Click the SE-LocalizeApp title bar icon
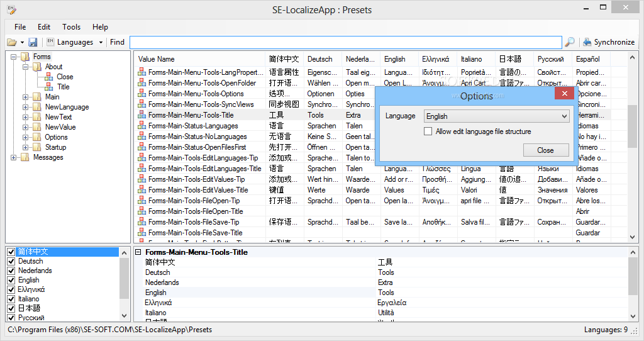 pos(11,9)
